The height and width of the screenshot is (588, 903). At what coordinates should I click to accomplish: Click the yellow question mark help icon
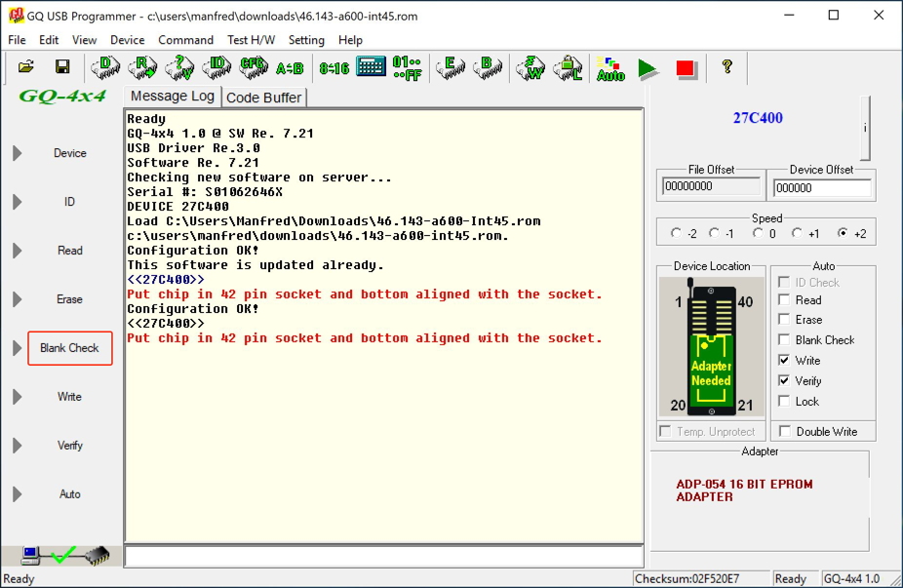726,67
